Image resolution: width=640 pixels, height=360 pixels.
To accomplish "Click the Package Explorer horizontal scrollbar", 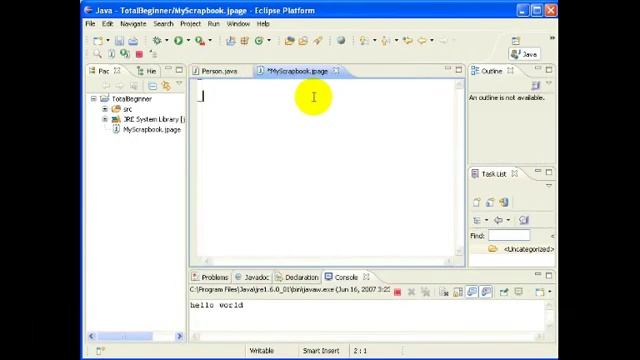I will point(135,336).
